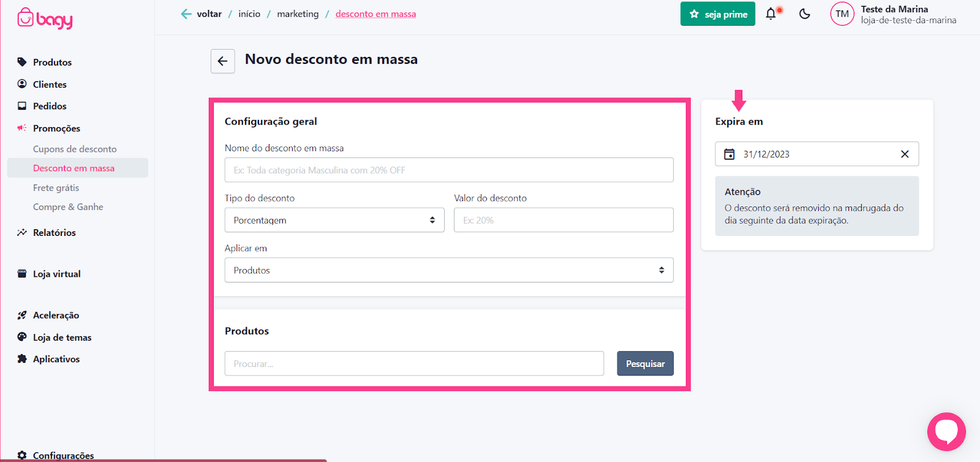Select Frete grátis submenu
980x462 pixels.
point(56,187)
